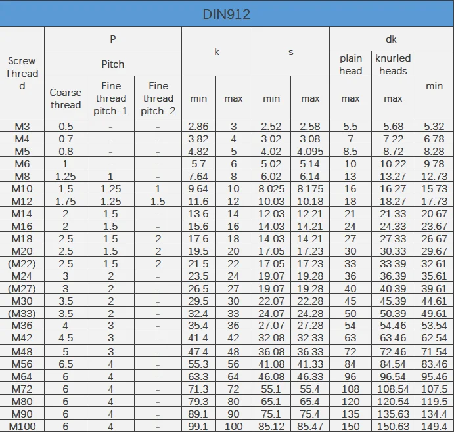Click the 8.025 s min cell for M10
This screenshot has width=454, height=432.
point(271,189)
